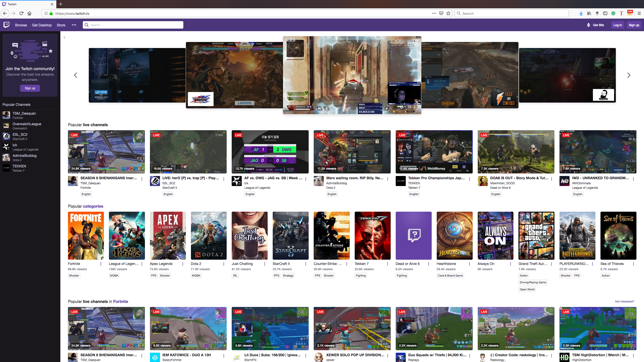The image size is (644, 362).
Task: Go to previous carousel stream arrow
Action: click(75, 75)
